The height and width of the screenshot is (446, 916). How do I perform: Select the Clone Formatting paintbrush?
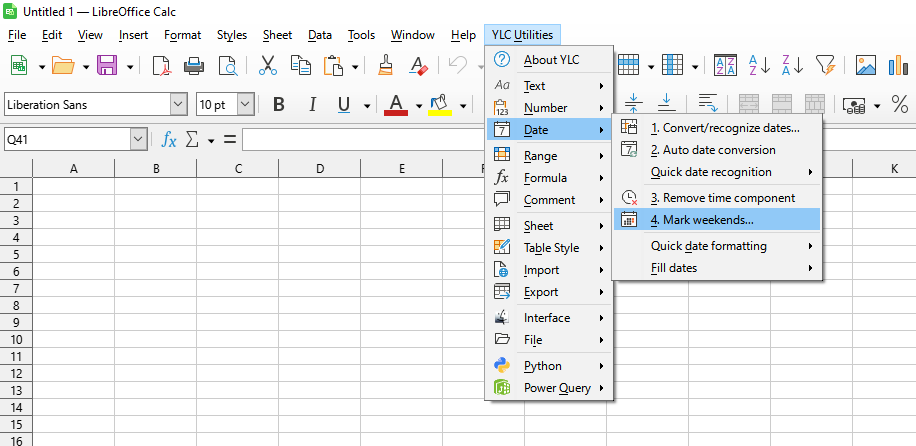coord(386,66)
